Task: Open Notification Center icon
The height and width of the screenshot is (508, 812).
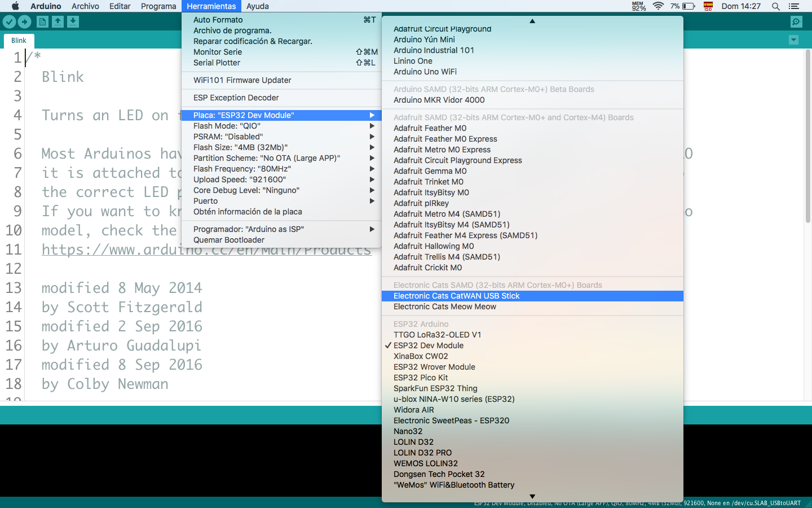Action: point(794,6)
